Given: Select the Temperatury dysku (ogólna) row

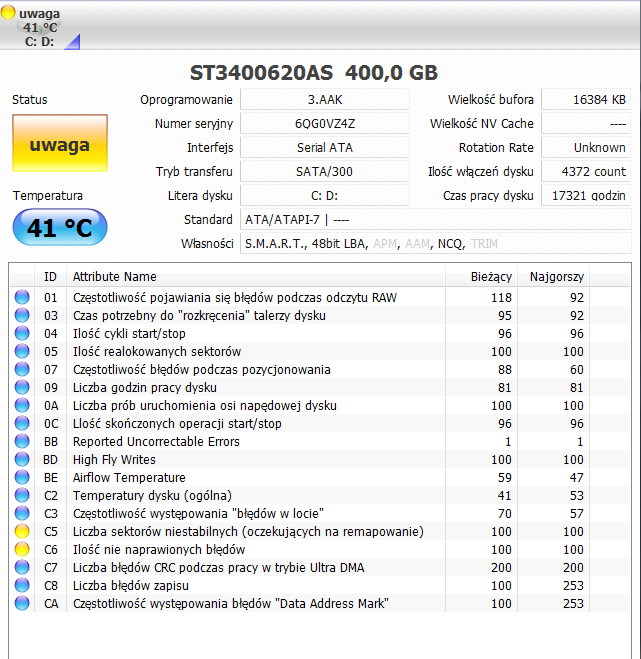Looking at the screenshot, I should pyautogui.click(x=320, y=496).
